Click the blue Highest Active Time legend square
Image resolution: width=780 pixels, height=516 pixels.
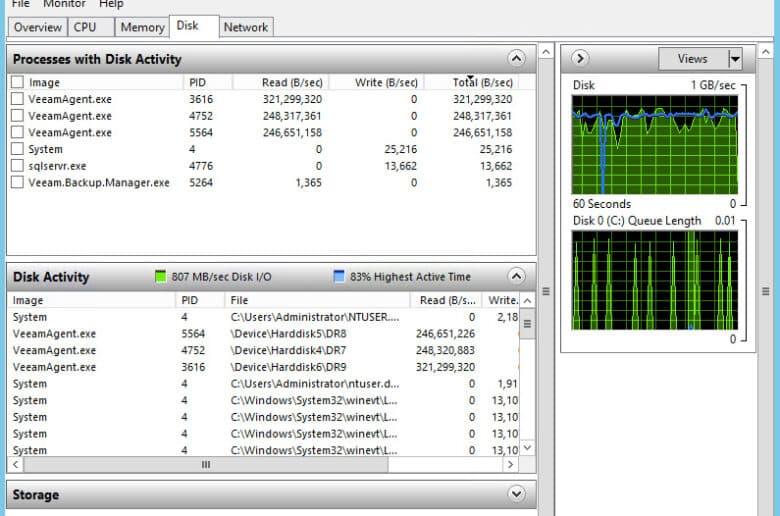point(339,276)
